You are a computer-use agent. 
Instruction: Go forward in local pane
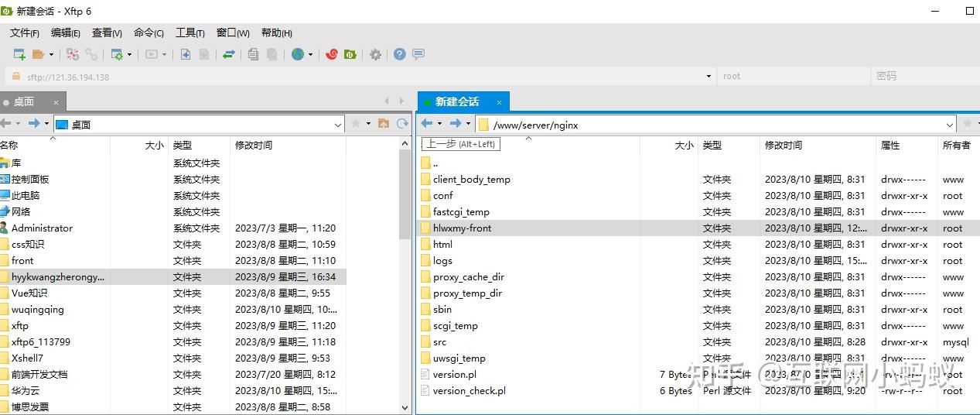tap(33, 123)
